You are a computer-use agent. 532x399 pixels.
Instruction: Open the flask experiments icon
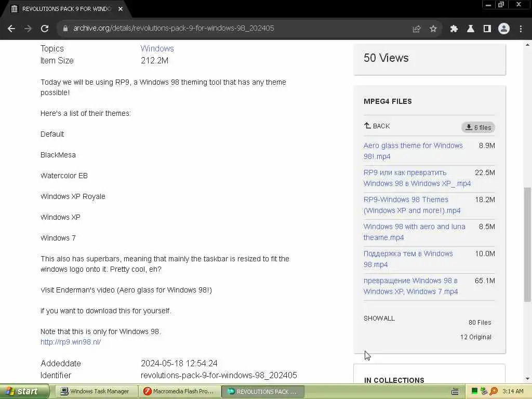[x=471, y=29]
